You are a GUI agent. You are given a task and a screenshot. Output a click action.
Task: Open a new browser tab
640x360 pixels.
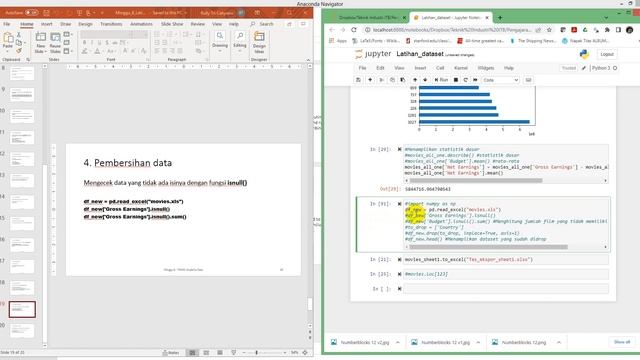[500, 18]
